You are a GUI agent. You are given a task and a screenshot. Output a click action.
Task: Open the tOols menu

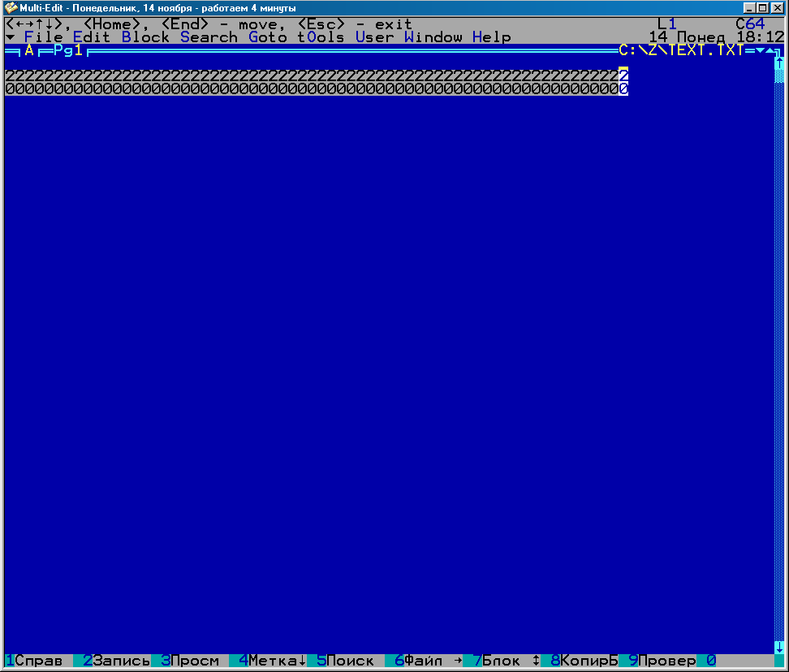click(321, 37)
